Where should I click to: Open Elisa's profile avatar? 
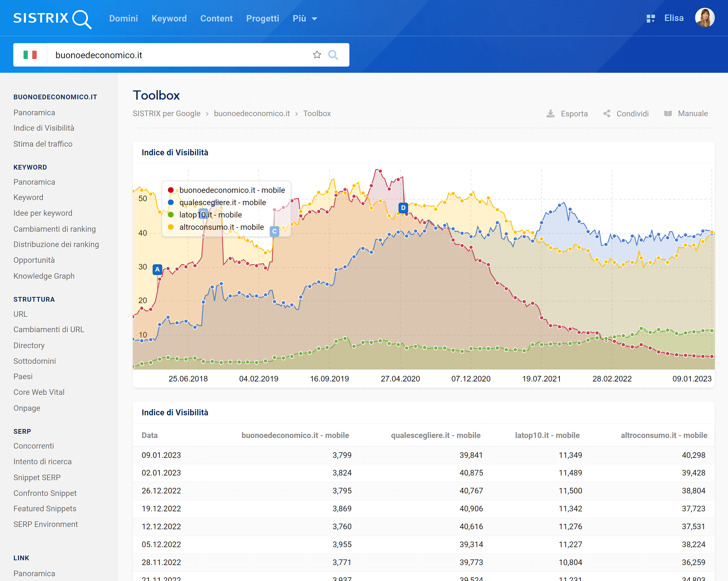pos(704,18)
